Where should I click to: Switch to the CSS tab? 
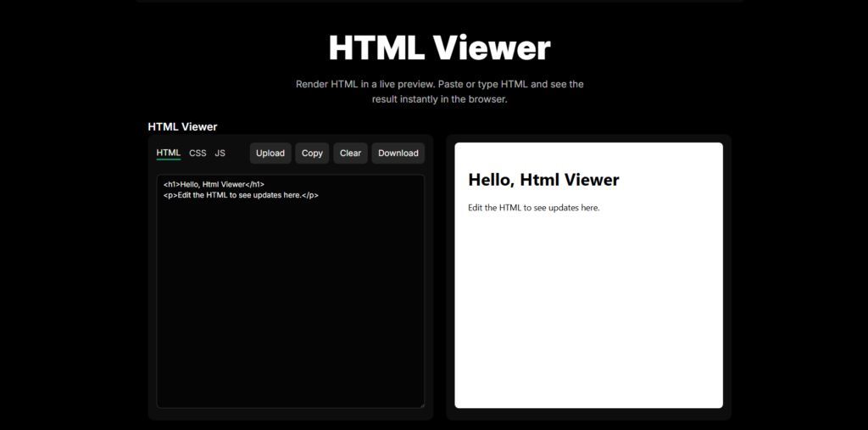pos(198,153)
